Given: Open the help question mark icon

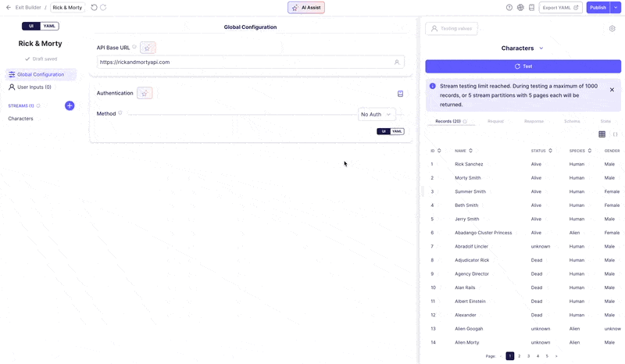Looking at the screenshot, I should pyautogui.click(x=509, y=8).
